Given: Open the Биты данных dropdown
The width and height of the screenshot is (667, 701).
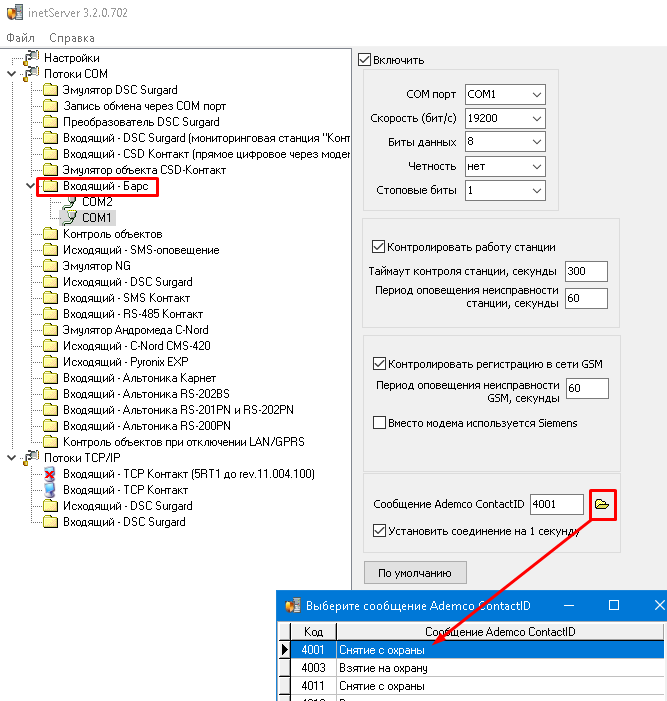Looking at the screenshot, I should coord(537,142).
